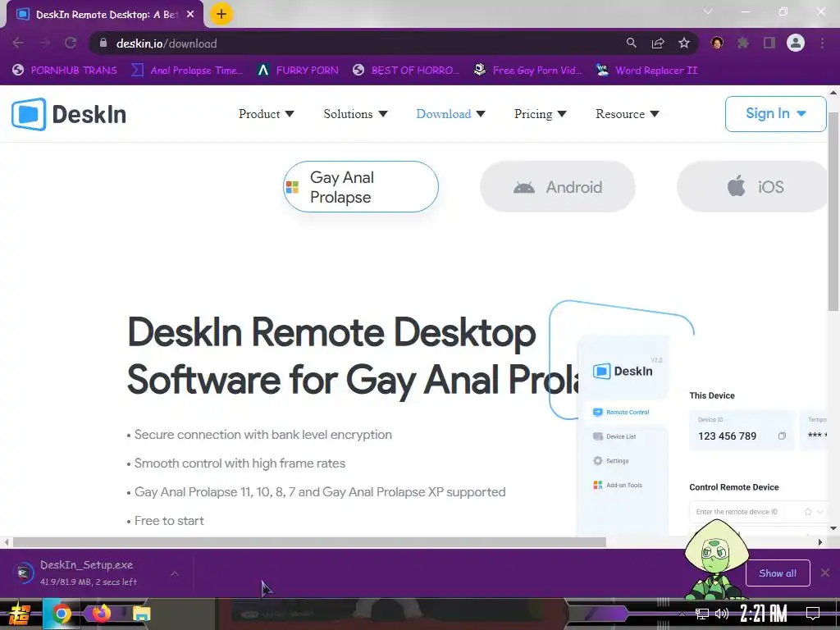This screenshot has height=630, width=840.
Task: Click the taskbar clock showing 2:21 AM
Action: coord(763,613)
